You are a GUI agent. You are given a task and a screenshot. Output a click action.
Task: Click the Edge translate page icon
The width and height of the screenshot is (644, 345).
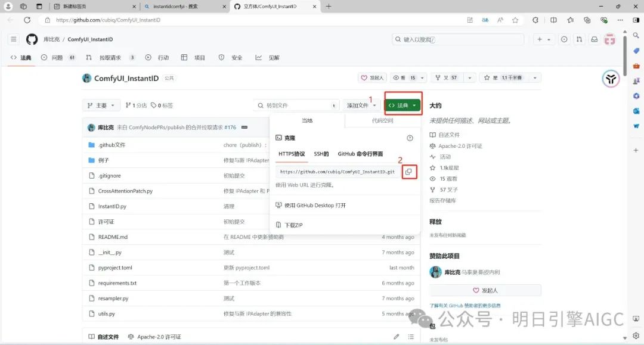485,20
